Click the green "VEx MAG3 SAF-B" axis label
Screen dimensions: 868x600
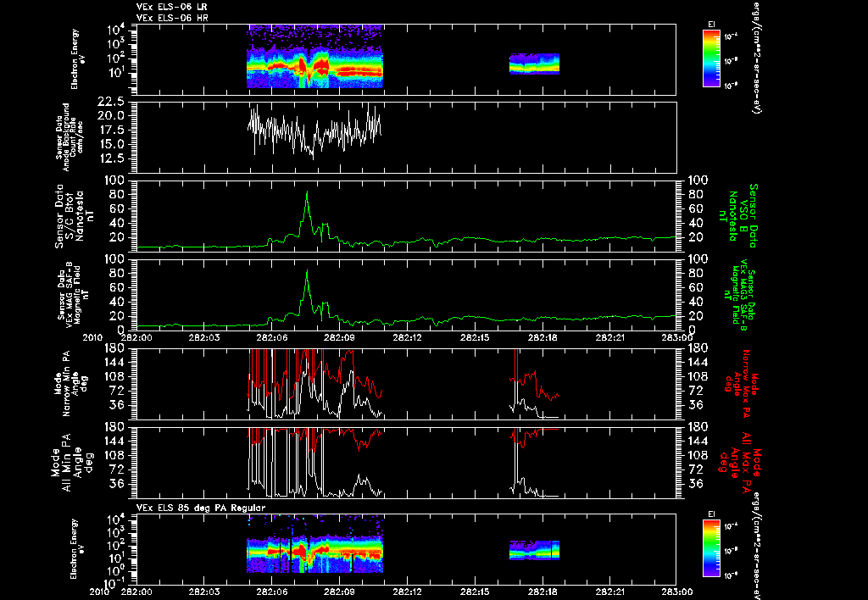click(x=739, y=295)
